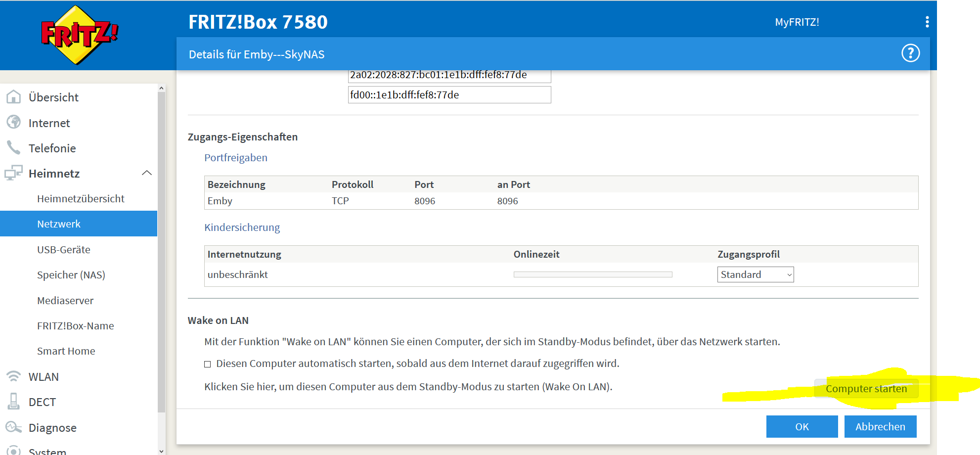
Task: Click the FRITZ!Box 7580 title
Action: pos(258,22)
